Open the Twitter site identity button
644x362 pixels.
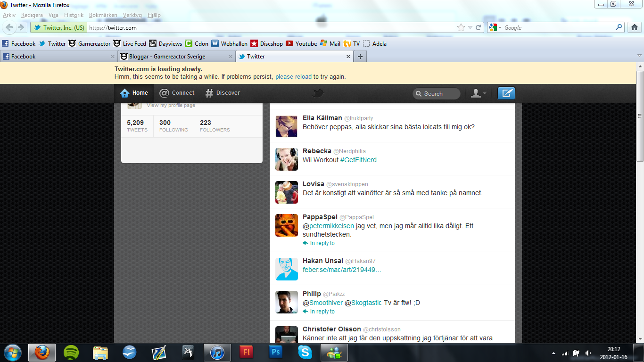[x=59, y=27]
